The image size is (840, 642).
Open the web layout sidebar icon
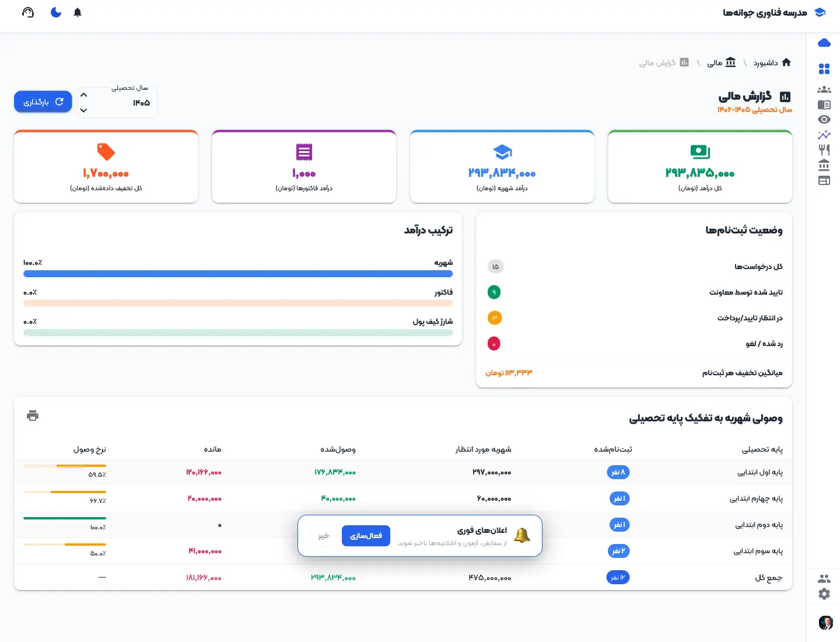pyautogui.click(x=824, y=180)
